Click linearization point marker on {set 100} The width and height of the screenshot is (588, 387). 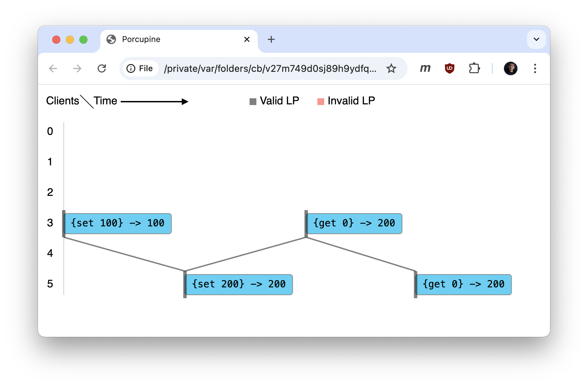pyautogui.click(x=63, y=224)
